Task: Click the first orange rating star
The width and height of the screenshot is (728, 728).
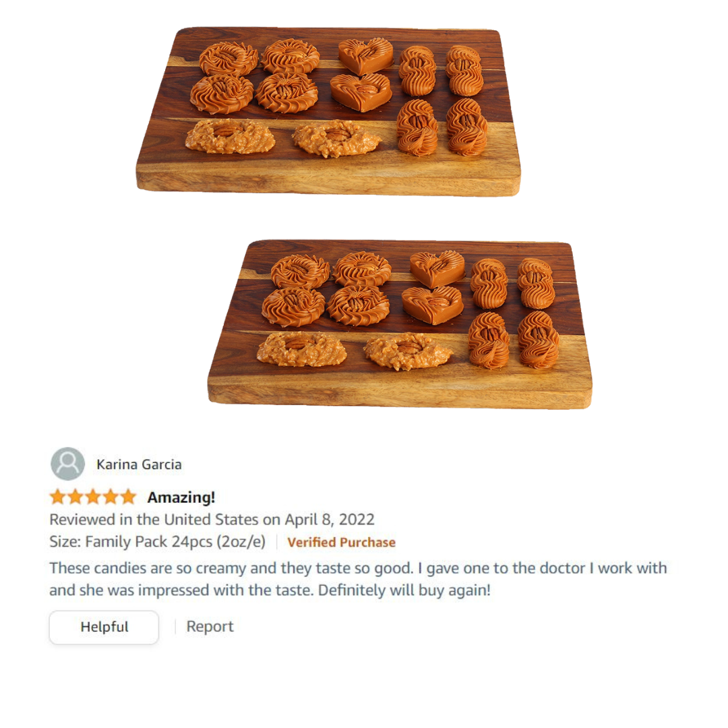Action: point(57,497)
